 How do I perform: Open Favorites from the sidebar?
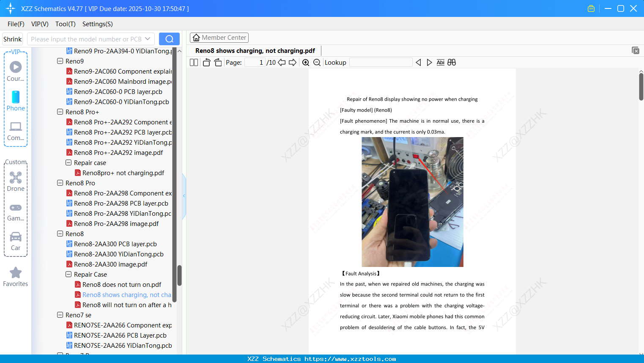[16, 277]
